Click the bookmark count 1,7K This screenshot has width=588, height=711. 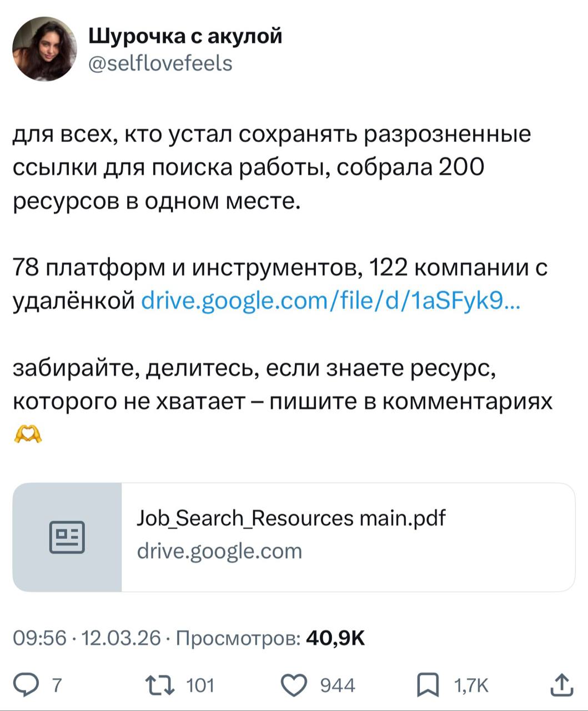coord(471,685)
